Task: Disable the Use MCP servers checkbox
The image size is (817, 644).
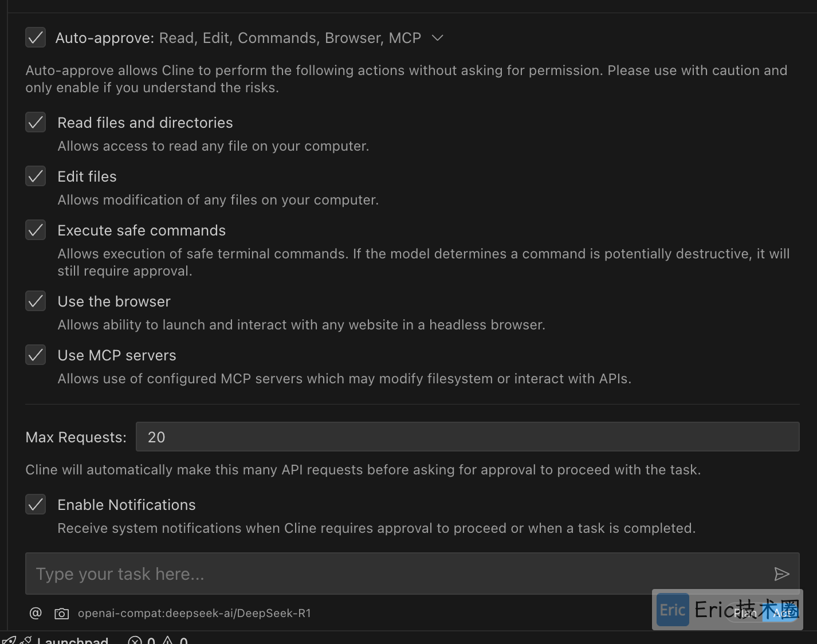Action: pyautogui.click(x=36, y=355)
